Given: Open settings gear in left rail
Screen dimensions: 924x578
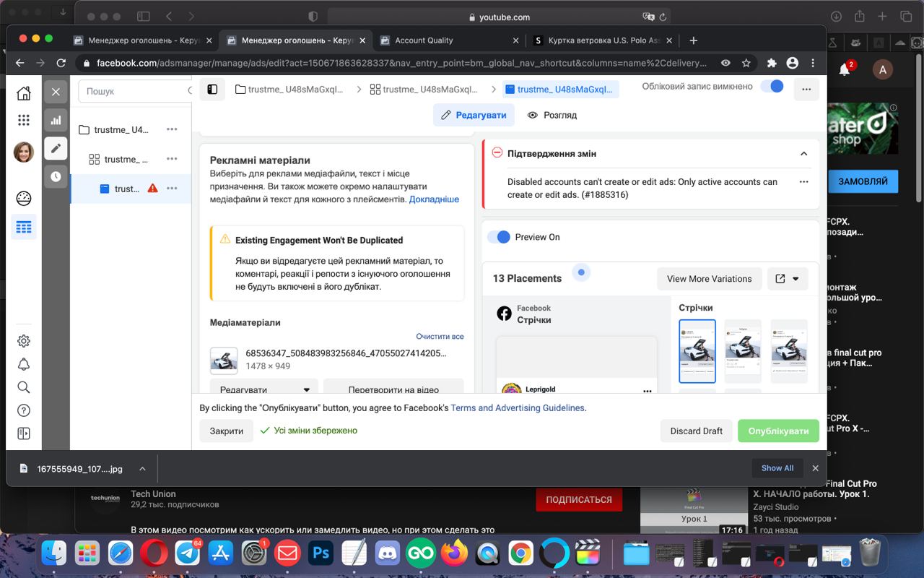Looking at the screenshot, I should point(24,341).
